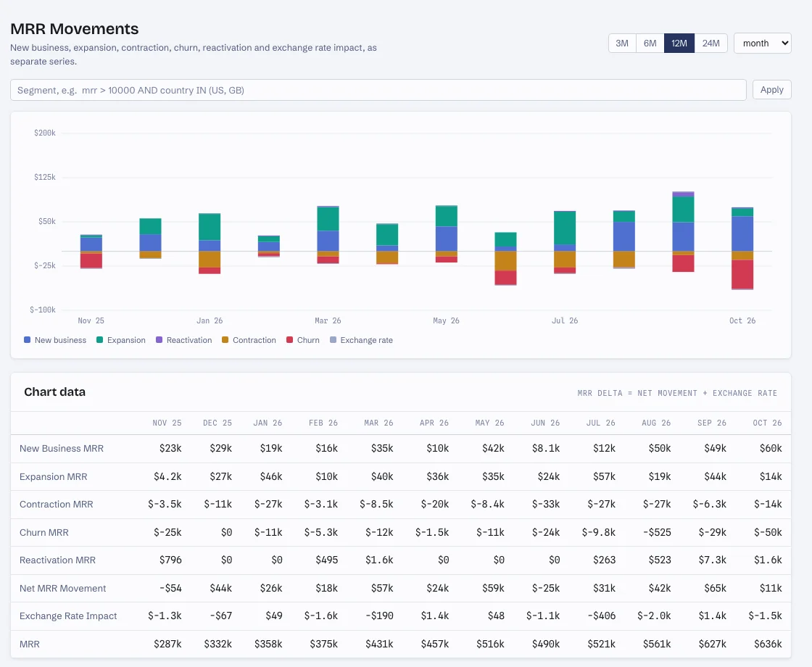This screenshot has height=667, width=812.
Task: Click the NOV 25 column header
Action: point(167,423)
